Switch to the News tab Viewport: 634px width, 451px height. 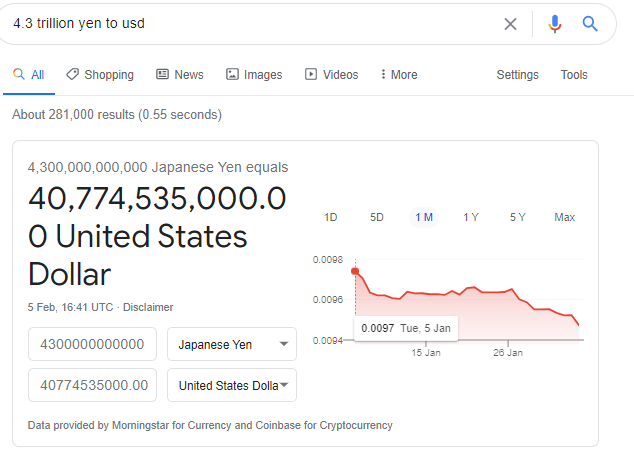tap(180, 75)
